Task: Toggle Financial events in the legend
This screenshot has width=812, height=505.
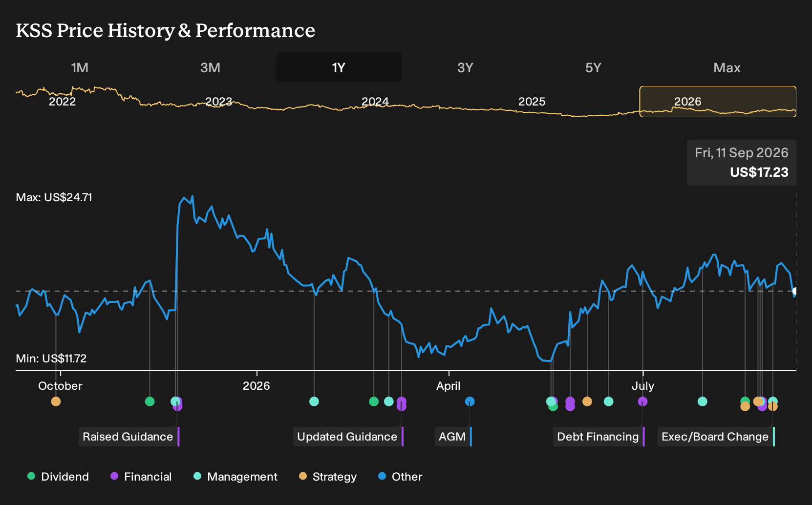Action: pyautogui.click(x=141, y=476)
